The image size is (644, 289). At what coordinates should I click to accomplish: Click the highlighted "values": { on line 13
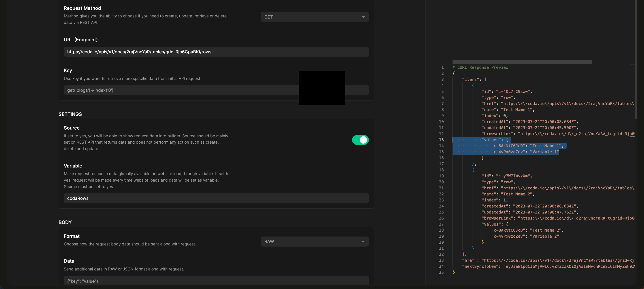495,140
